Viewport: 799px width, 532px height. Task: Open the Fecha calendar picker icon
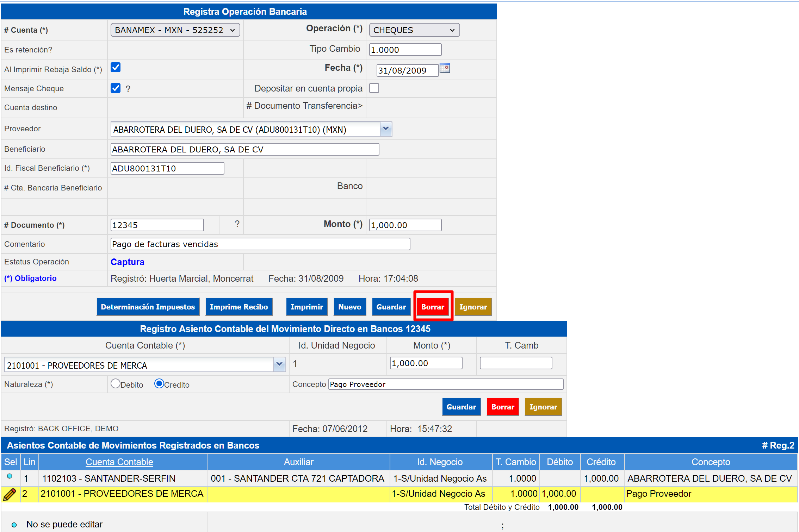tap(445, 68)
